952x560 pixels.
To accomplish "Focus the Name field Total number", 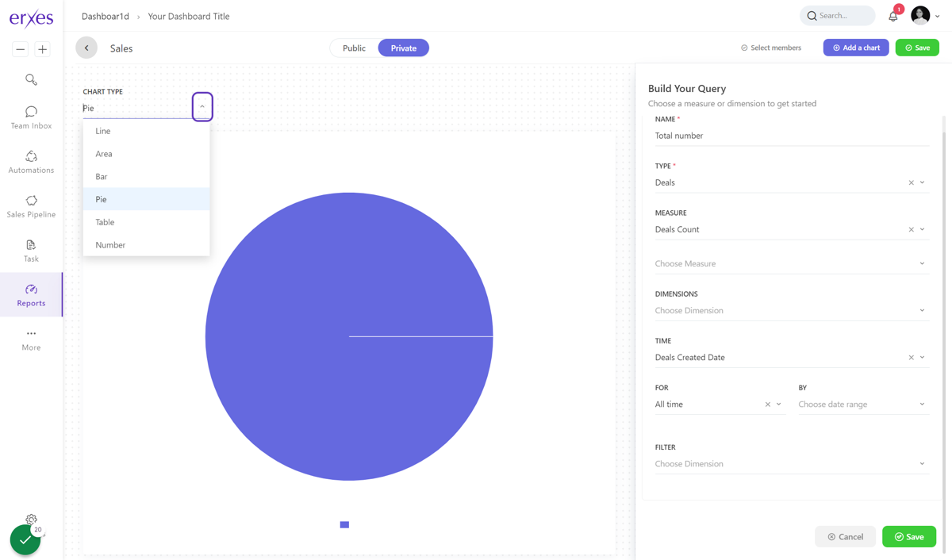I will pos(792,136).
